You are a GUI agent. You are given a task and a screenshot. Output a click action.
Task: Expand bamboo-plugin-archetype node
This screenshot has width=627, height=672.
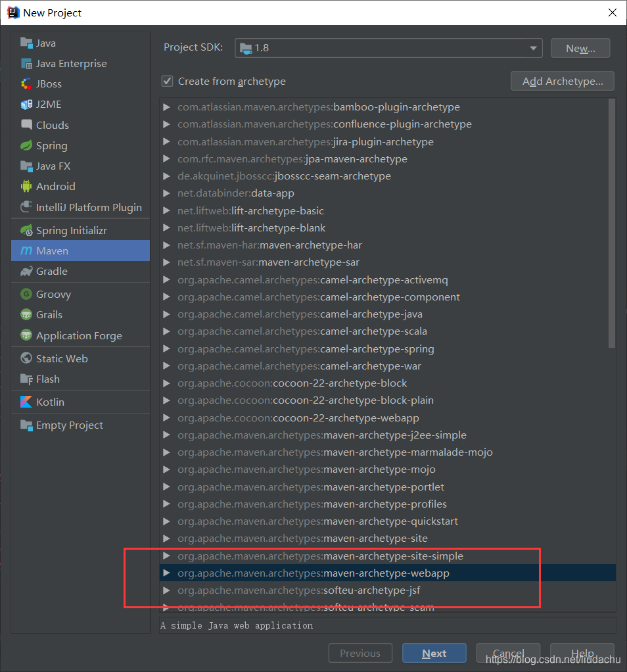coord(166,107)
